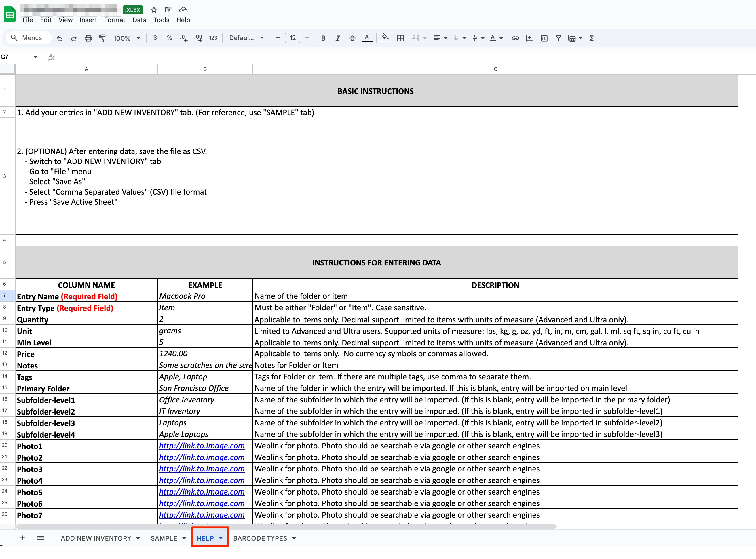Expand the HELP sheet tab arrow
Screen dimensions: 756x559
click(x=221, y=538)
